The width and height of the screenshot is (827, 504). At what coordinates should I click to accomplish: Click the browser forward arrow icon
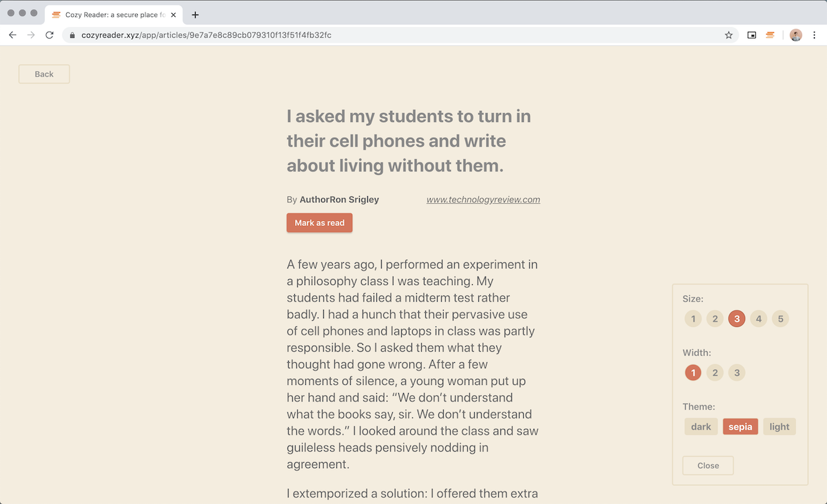point(31,35)
